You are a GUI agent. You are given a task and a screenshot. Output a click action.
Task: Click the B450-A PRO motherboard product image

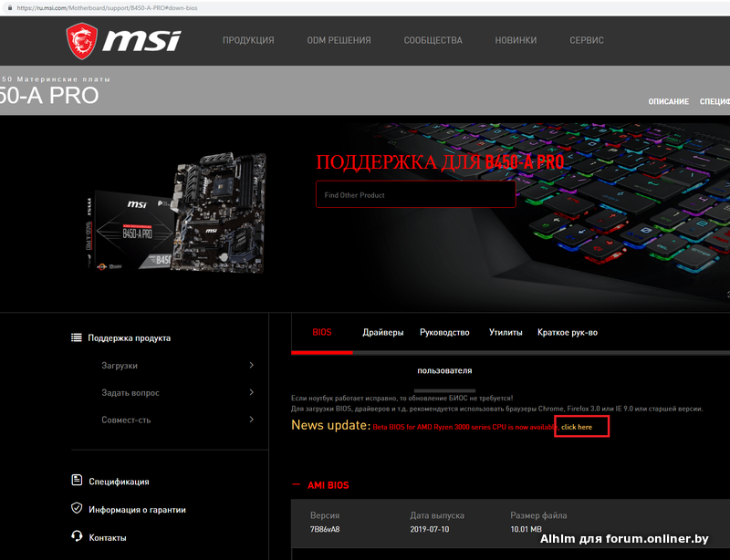coord(177,213)
